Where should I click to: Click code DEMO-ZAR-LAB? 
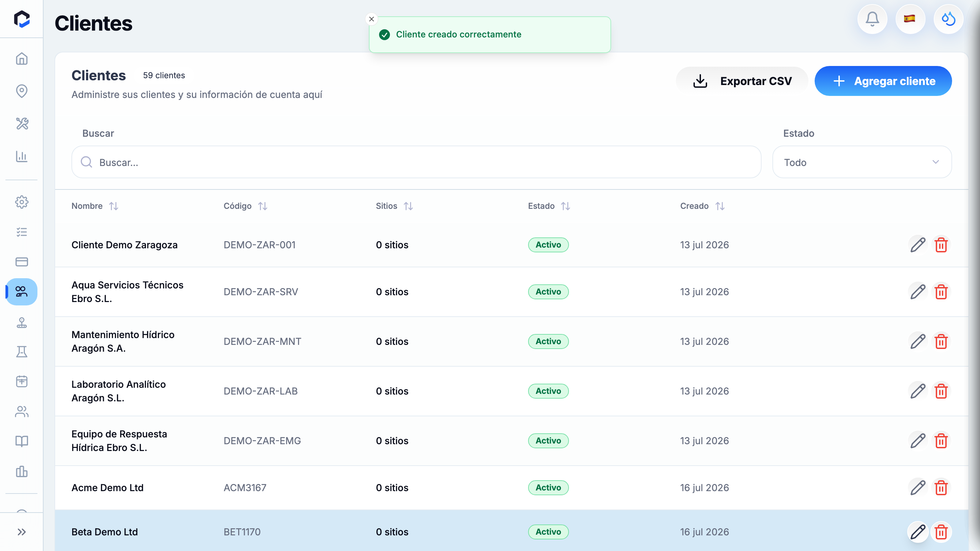tap(261, 391)
